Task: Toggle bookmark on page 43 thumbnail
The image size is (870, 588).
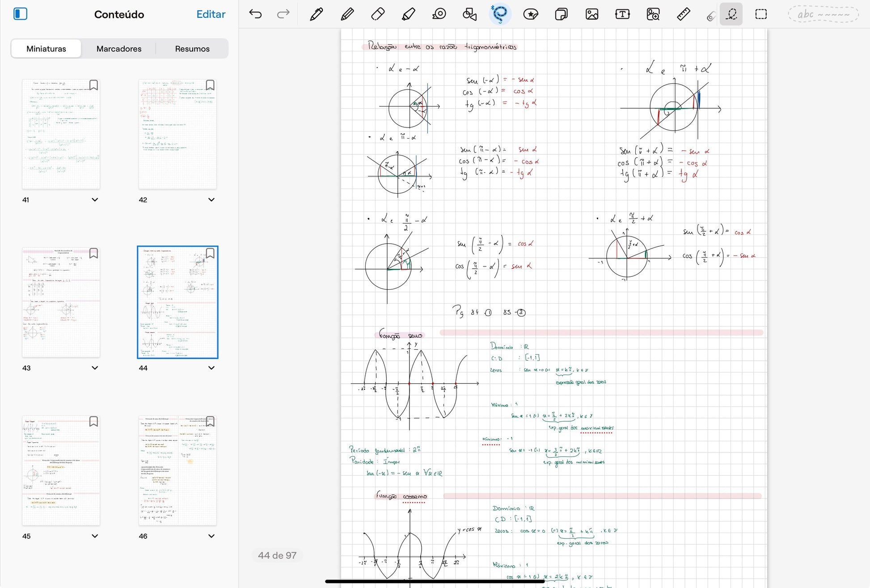Action: 93,253
